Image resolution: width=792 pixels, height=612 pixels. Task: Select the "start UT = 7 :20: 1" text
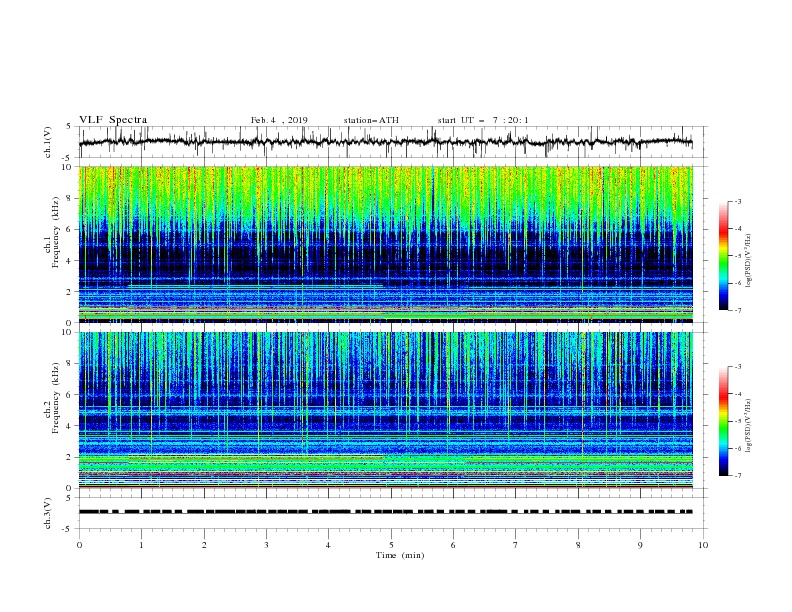click(483, 120)
